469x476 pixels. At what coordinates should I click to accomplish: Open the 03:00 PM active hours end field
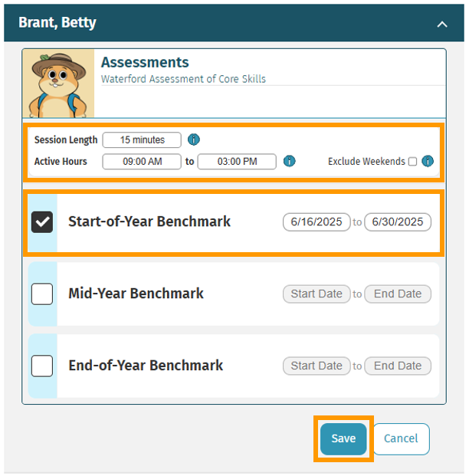point(237,161)
